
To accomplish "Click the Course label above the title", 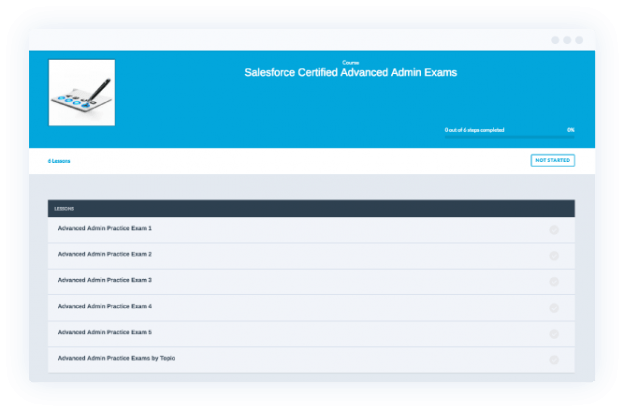I will (x=351, y=63).
